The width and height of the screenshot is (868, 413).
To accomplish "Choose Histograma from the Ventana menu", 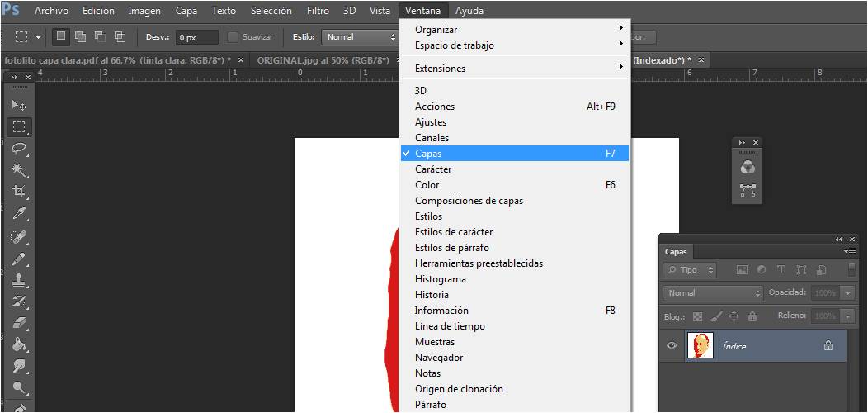I will pos(440,279).
